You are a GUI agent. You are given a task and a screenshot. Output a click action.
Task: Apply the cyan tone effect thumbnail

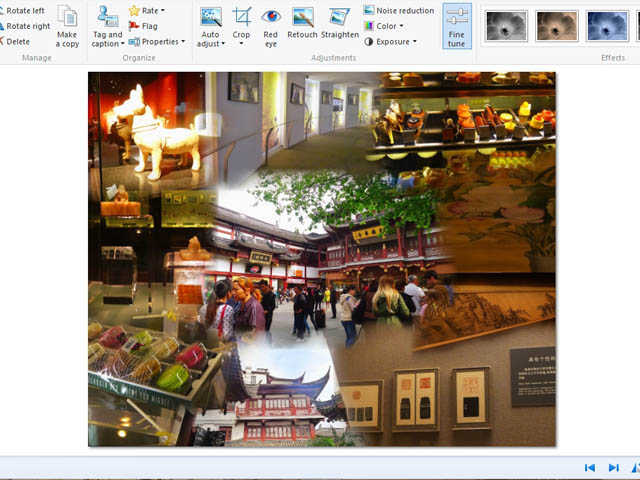607,26
